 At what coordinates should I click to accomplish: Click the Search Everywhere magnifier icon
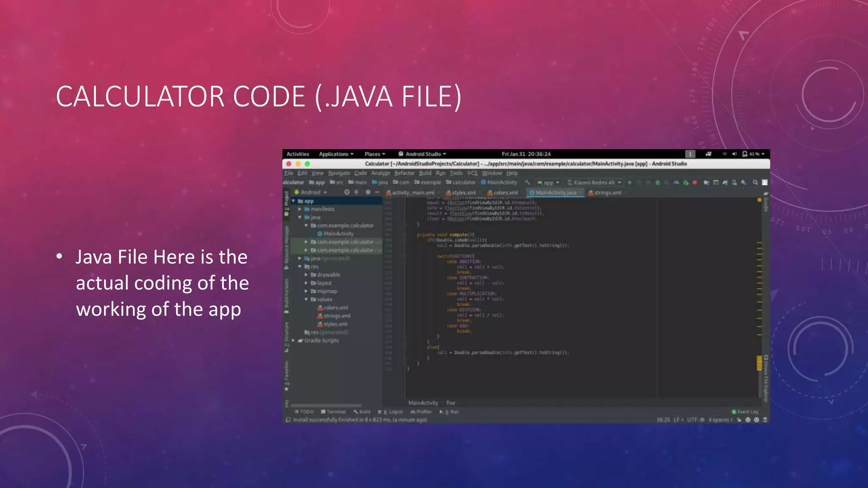tap(755, 183)
